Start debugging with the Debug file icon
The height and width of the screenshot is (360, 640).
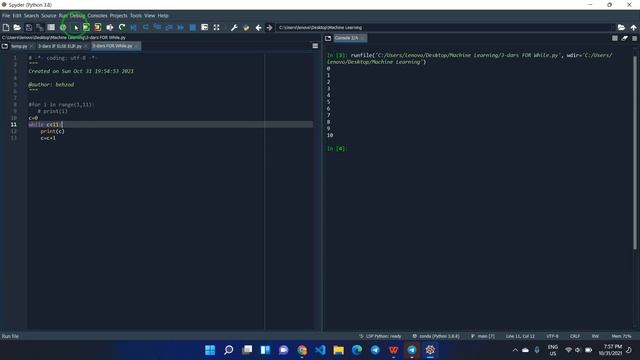click(x=133, y=27)
